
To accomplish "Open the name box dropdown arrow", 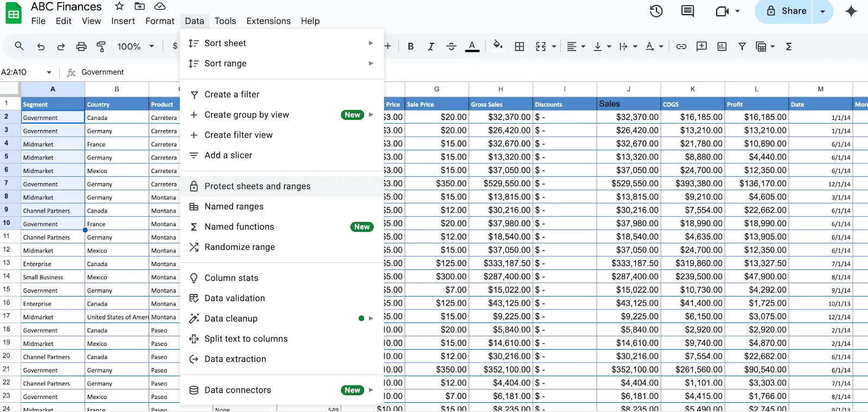I will coord(49,72).
